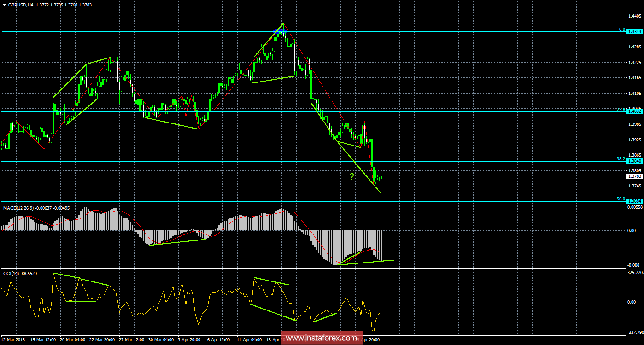Click the 27 Mar 12:00 time label
This screenshot has height=345, width=644.
[x=132, y=340]
